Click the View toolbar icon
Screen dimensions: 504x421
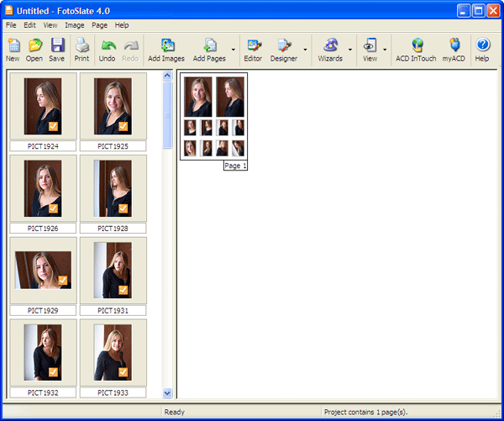click(x=370, y=50)
